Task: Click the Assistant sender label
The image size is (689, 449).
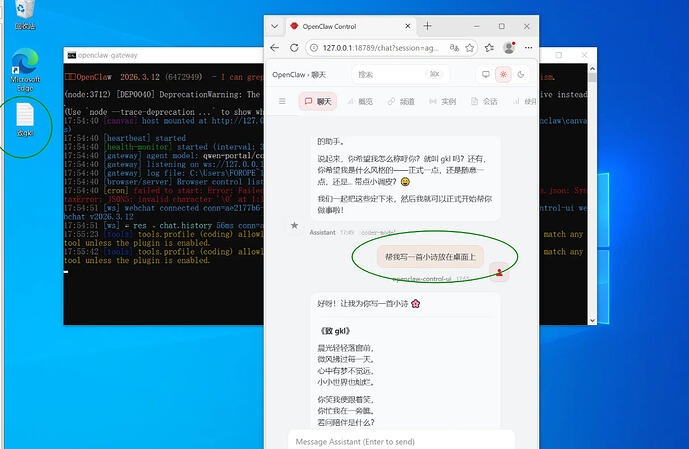Action: (323, 232)
